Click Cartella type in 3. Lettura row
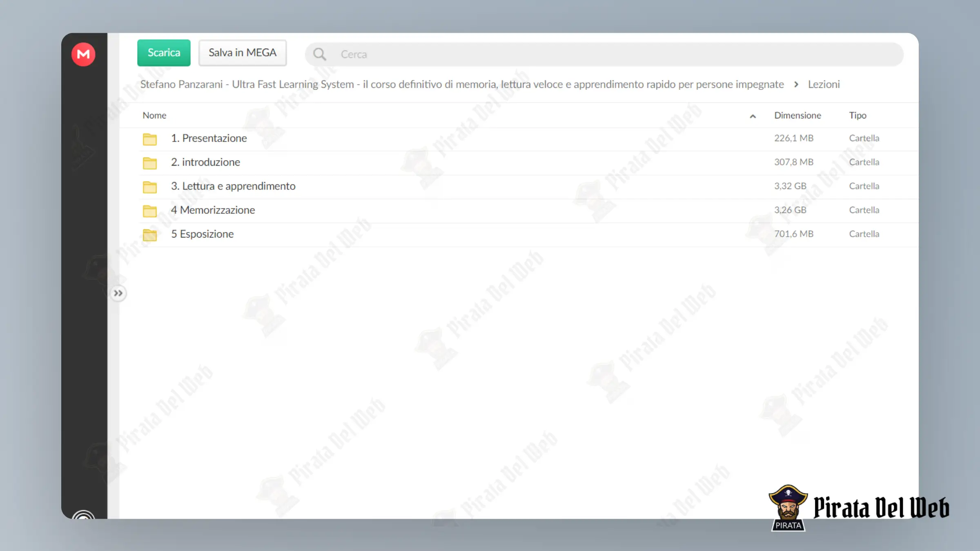 coord(864,186)
